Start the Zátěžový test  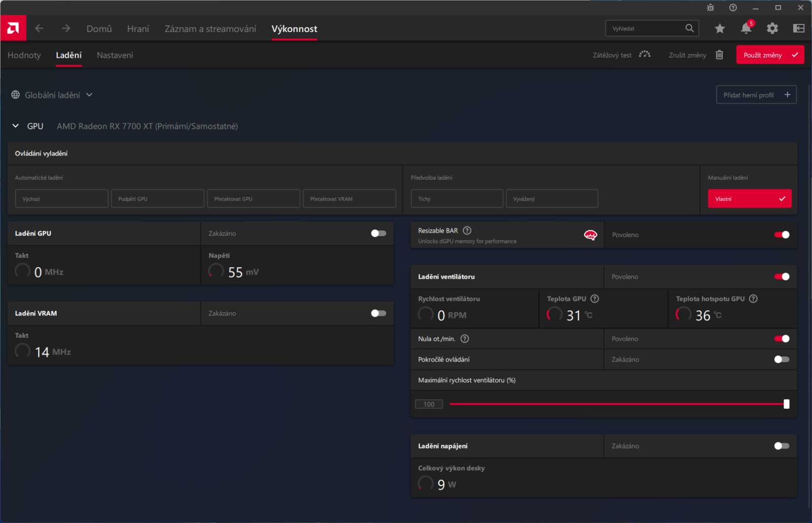point(612,55)
